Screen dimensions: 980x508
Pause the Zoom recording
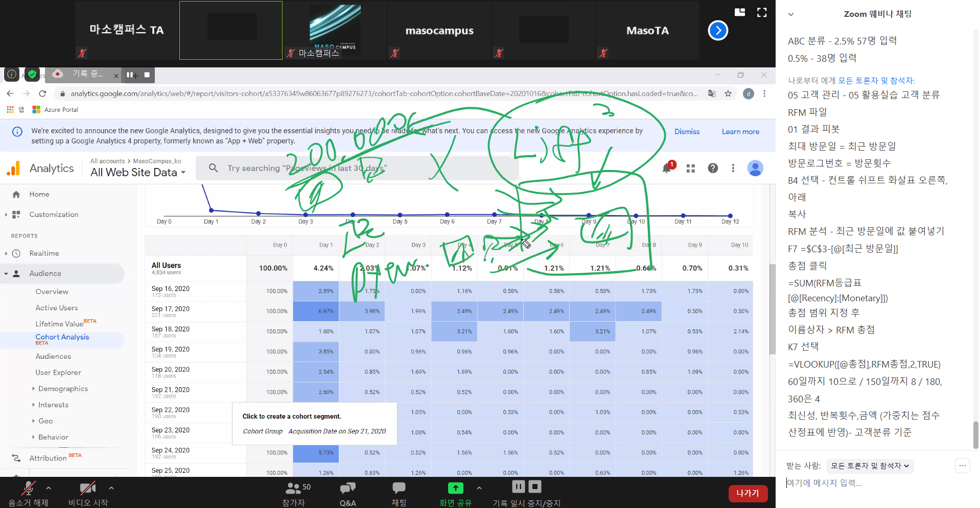[x=518, y=487]
